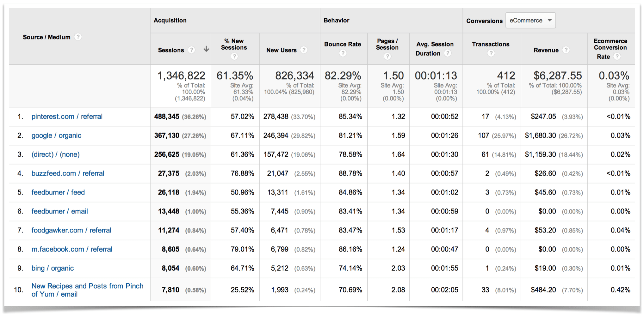644x319 pixels.
Task: Open the Bounce Rate help tooltip
Action: tap(343, 53)
